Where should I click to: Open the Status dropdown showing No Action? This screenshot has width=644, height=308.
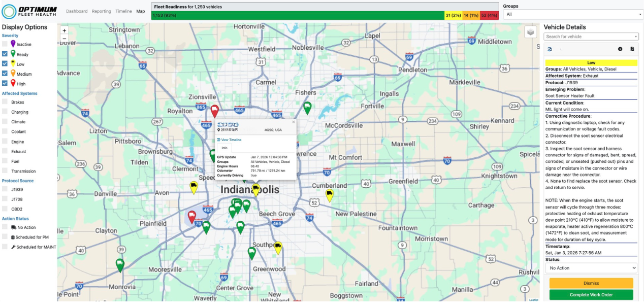point(591,267)
